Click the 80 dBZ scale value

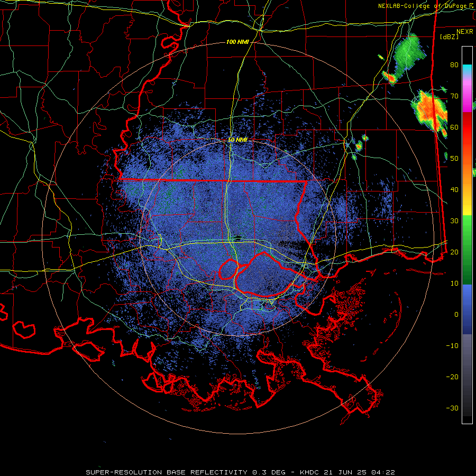click(454, 65)
